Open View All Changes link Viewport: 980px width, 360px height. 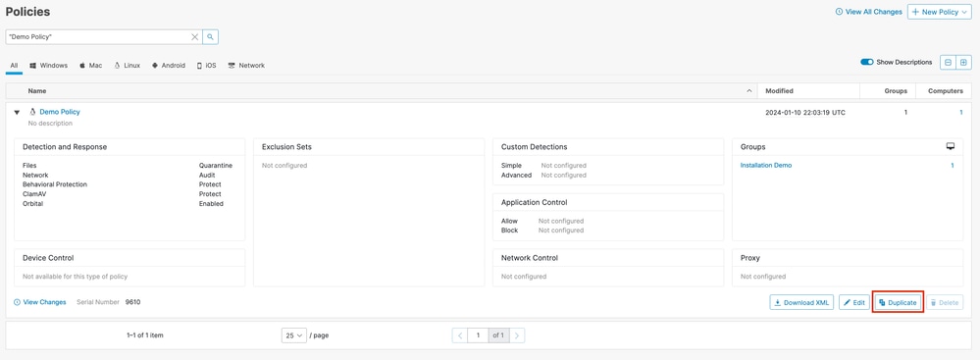869,12
